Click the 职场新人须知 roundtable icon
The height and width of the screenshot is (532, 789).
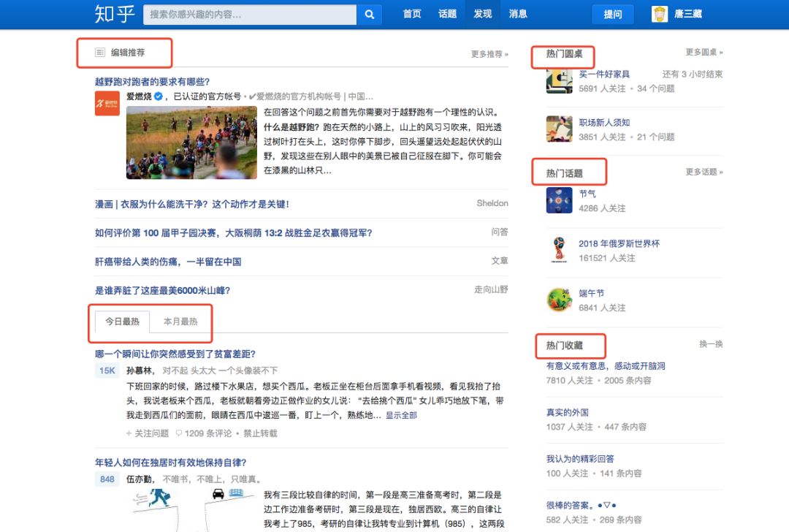(x=559, y=129)
